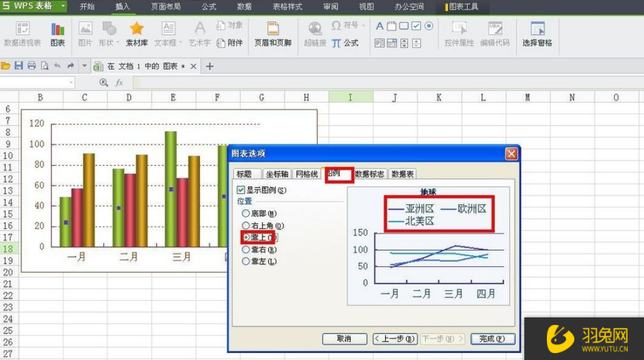
Task: Open the 素材库 star icon
Action: (137, 34)
